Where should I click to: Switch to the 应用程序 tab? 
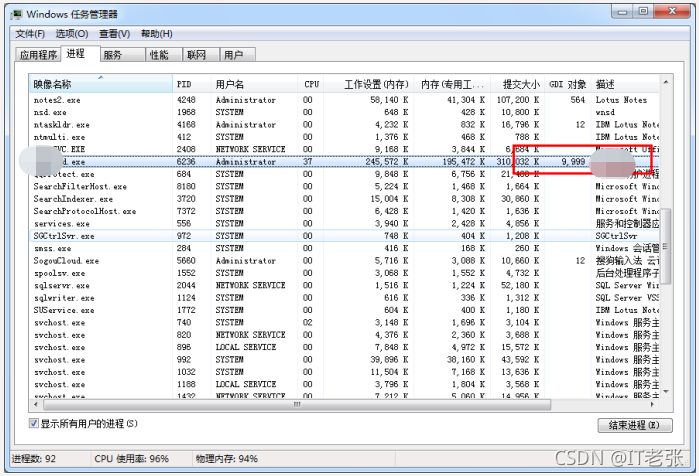pyautogui.click(x=38, y=55)
